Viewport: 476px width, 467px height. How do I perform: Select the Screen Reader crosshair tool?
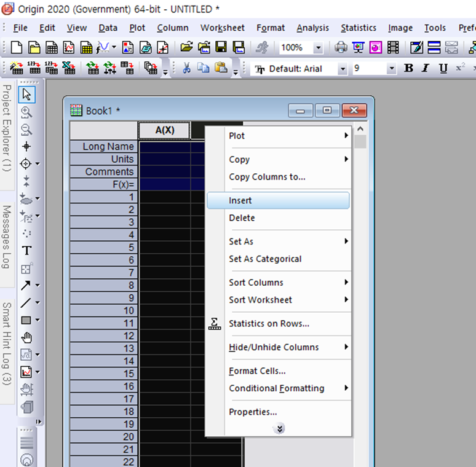pos(26,146)
